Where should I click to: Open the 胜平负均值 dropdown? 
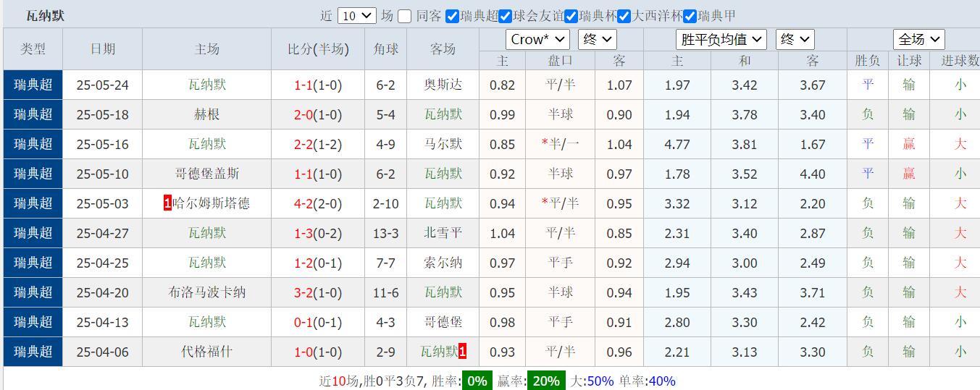click(x=721, y=39)
